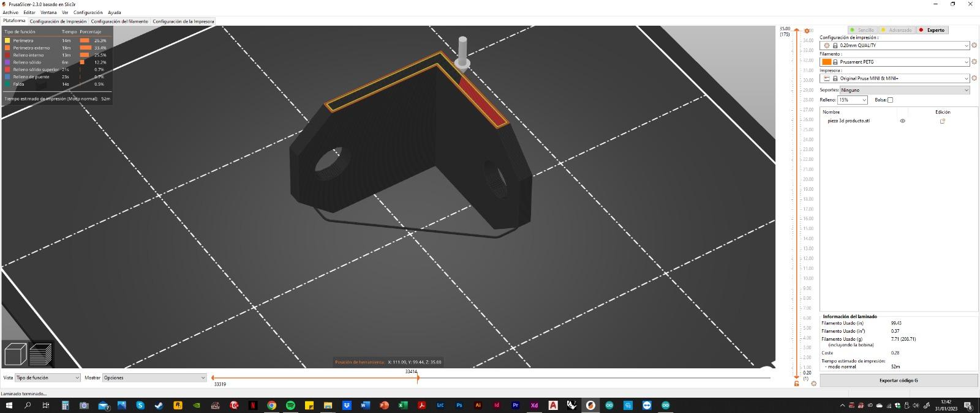Open Microsoft Word from the taskbar
The height and width of the screenshot is (413, 980).
pos(366,405)
